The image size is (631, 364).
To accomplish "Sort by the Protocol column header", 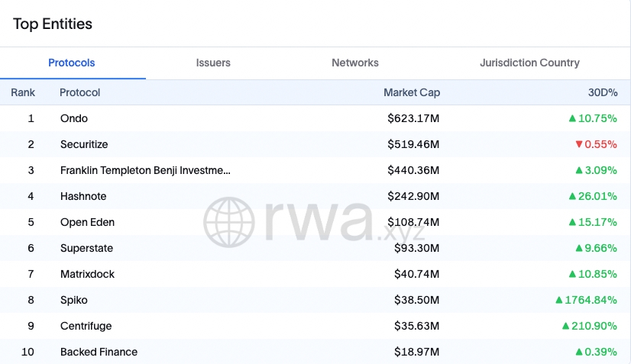I will (x=79, y=92).
